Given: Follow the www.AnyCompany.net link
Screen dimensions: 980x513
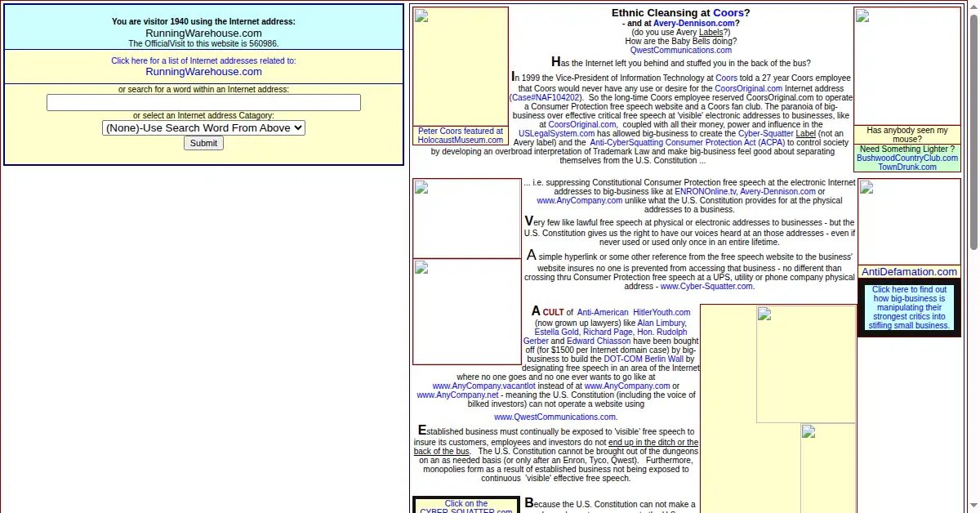Looking at the screenshot, I should [x=457, y=395].
